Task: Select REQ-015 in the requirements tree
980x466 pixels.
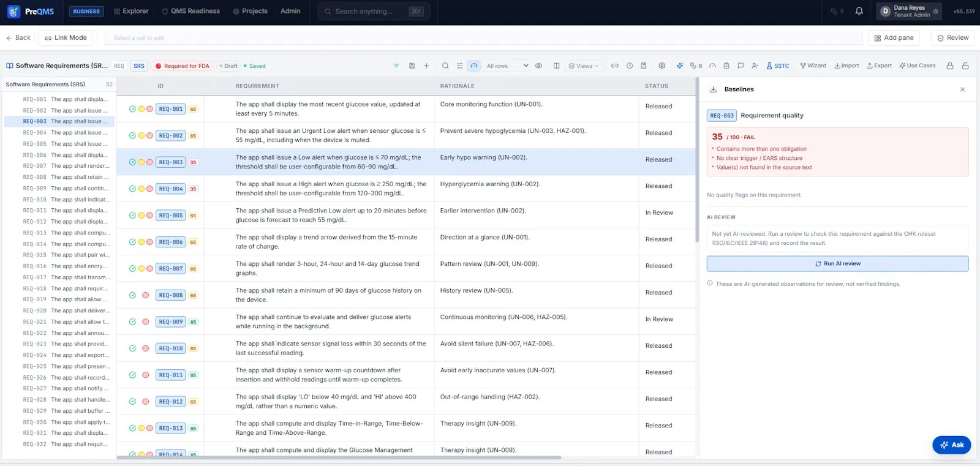Action: 59,255
